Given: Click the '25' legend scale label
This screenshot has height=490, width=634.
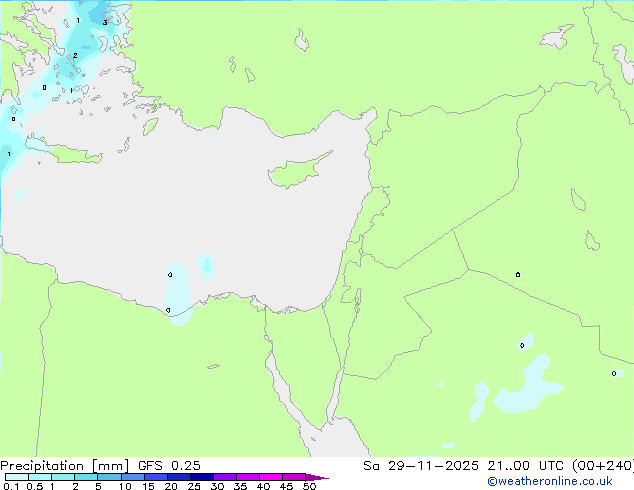Looking at the screenshot, I should [194, 486].
